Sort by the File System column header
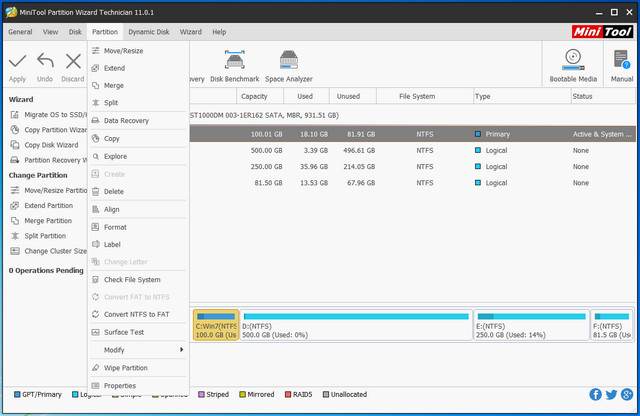640x416 pixels. (x=424, y=96)
